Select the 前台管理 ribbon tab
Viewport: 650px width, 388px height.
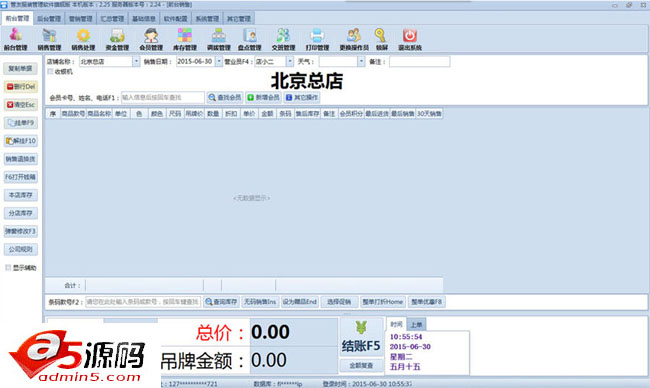click(17, 18)
